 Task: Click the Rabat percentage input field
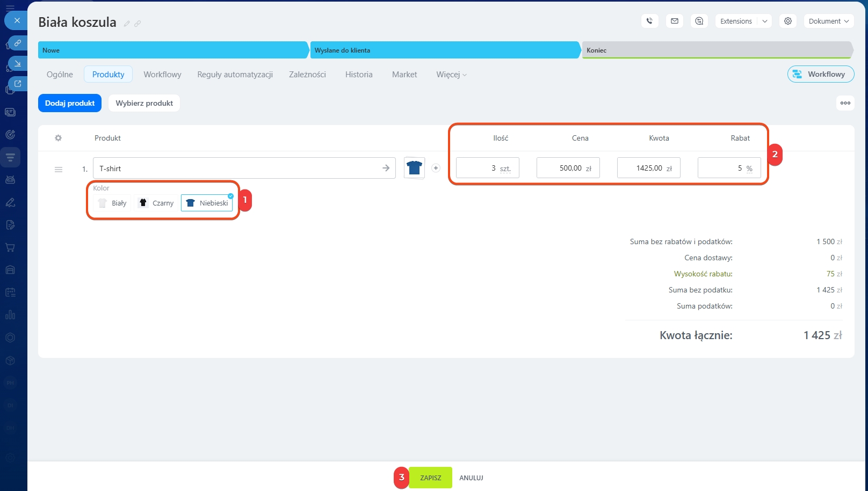(x=722, y=168)
